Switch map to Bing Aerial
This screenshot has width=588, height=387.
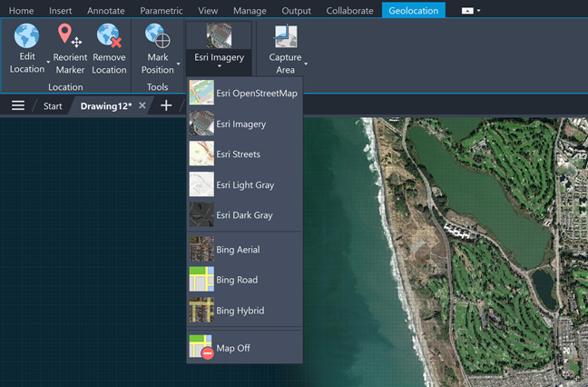tap(244, 249)
